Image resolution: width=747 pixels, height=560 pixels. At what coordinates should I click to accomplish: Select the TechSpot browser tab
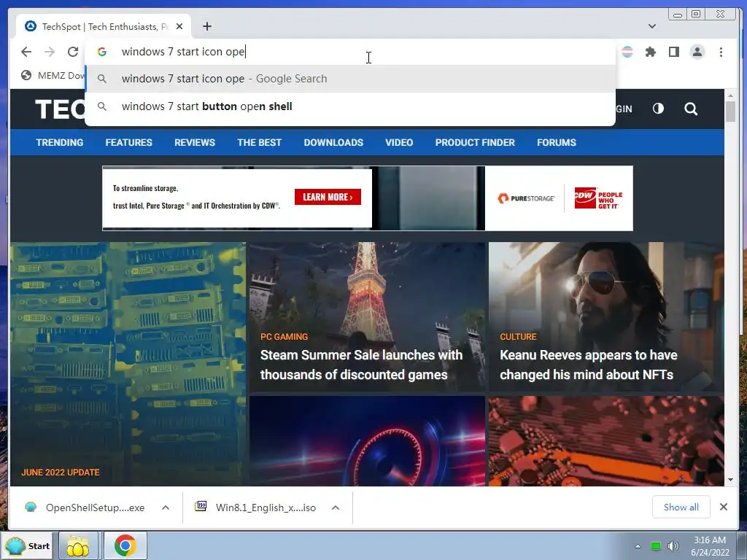(104, 27)
